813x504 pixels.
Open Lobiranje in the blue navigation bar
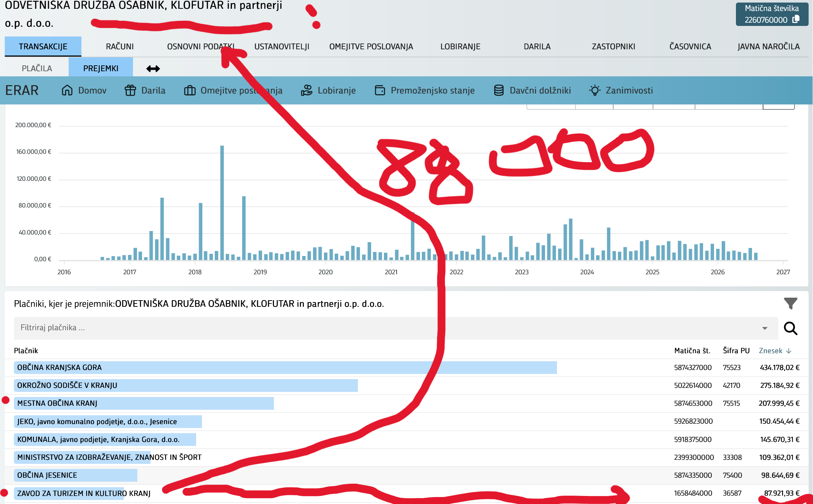click(x=328, y=90)
